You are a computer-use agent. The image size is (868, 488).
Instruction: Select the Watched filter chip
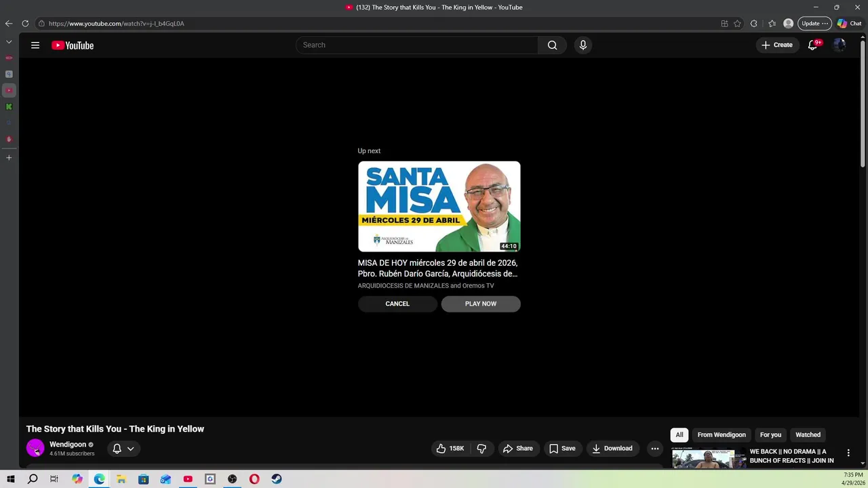pyautogui.click(x=808, y=435)
